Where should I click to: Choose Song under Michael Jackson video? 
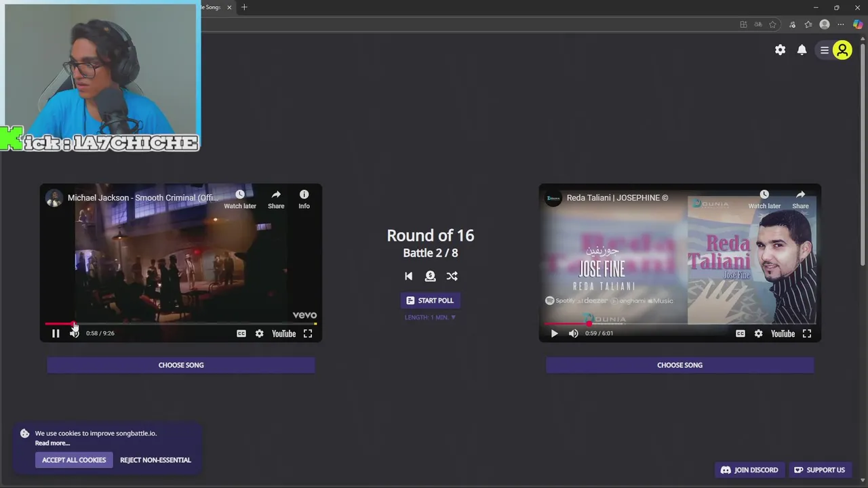point(181,365)
